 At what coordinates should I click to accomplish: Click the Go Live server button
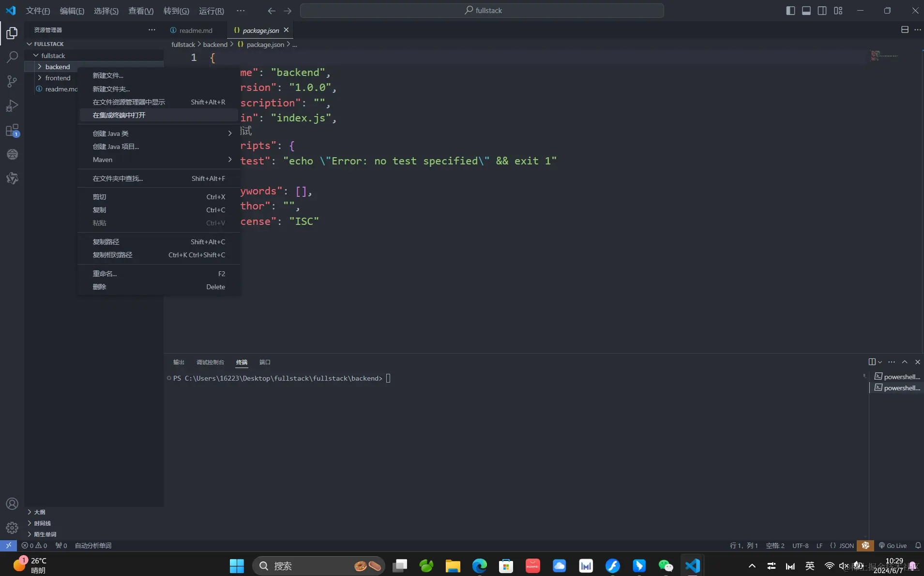[893, 546]
